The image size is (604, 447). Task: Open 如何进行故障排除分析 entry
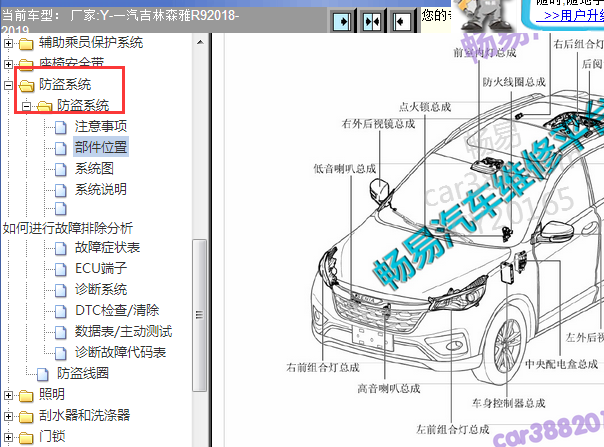click(68, 228)
